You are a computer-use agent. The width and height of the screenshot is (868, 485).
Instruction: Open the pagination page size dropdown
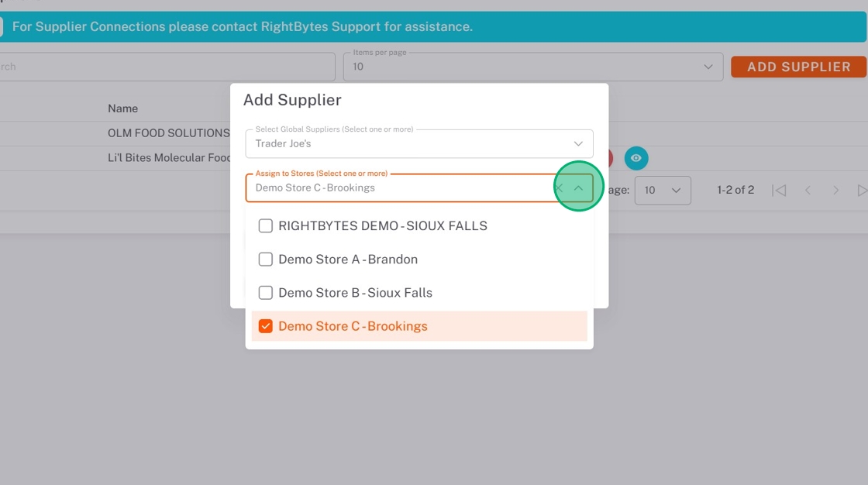coord(663,190)
